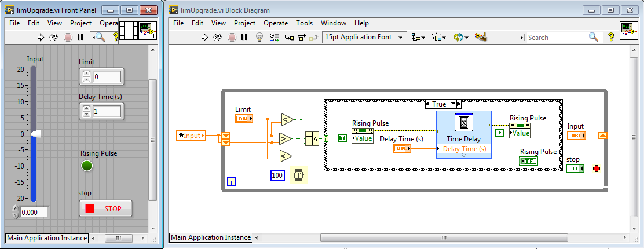Image resolution: width=644 pixels, height=249 pixels.
Task: Click the Delay Time (s) numeric field
Action: pyautogui.click(x=107, y=111)
